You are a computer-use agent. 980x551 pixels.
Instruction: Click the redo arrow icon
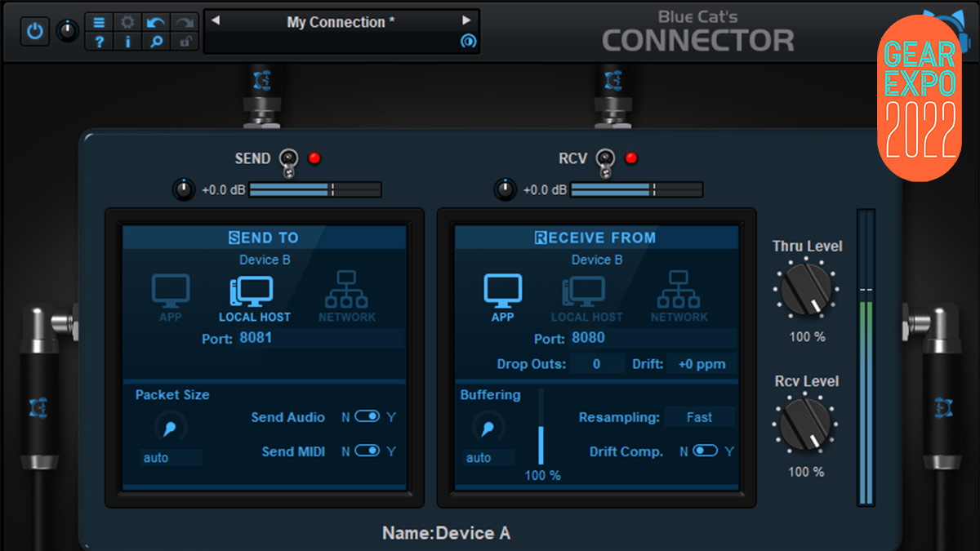[x=184, y=22]
